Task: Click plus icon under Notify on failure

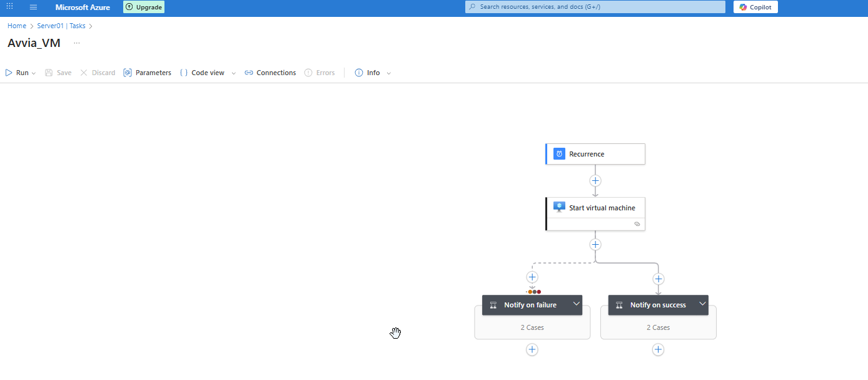Action: click(x=532, y=350)
